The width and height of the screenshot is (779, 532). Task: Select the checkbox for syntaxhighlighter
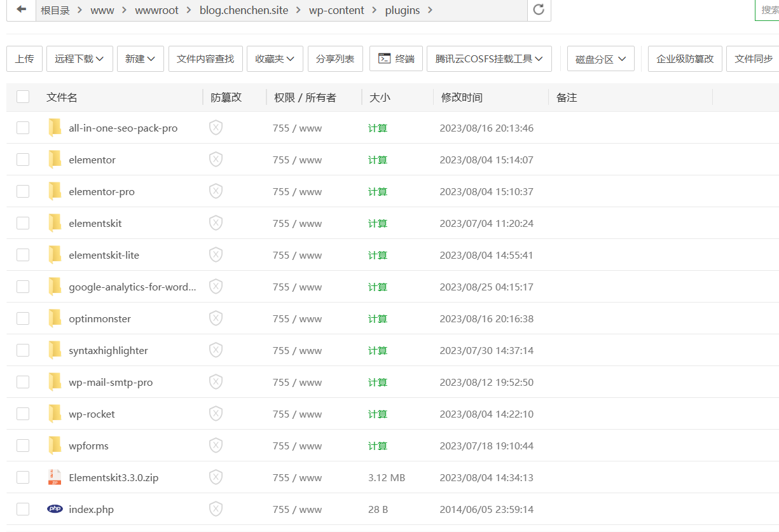(x=23, y=350)
